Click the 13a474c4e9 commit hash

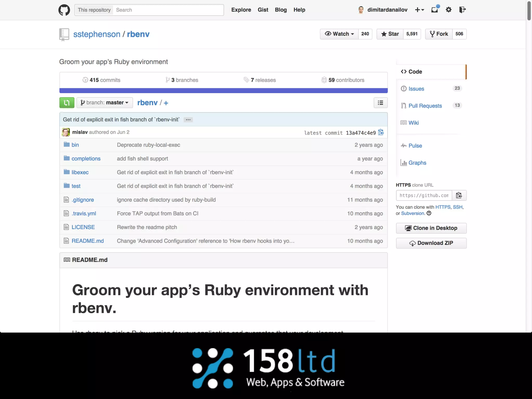pyautogui.click(x=361, y=133)
